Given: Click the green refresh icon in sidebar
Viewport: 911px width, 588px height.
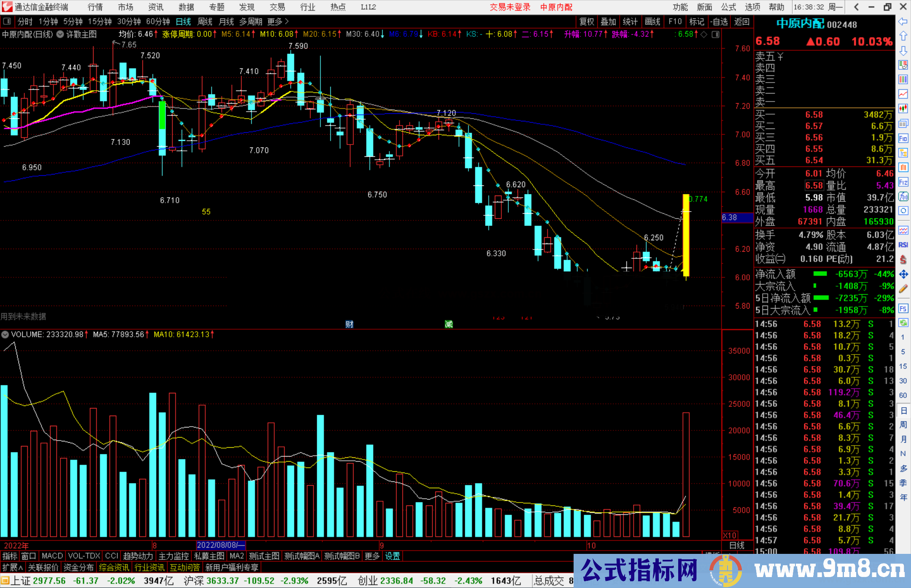Looking at the screenshot, I should point(903,323).
